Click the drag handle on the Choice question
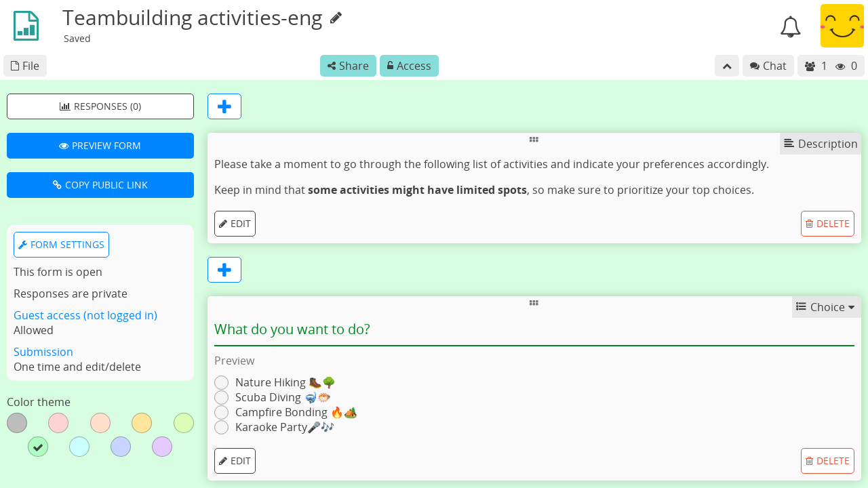Screen dimensions: 868x488 point(534,303)
